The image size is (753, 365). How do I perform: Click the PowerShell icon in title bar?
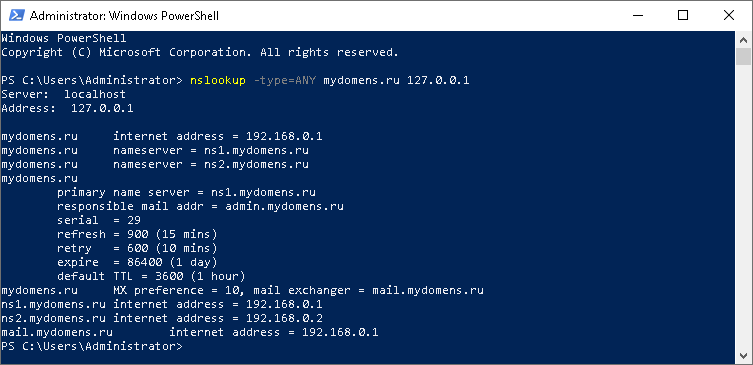tap(17, 15)
